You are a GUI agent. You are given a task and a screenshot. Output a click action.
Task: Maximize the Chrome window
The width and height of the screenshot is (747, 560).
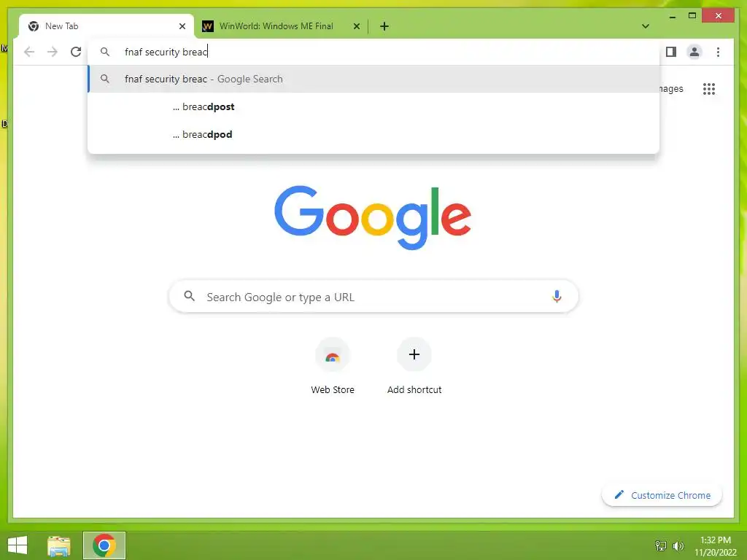coord(692,16)
